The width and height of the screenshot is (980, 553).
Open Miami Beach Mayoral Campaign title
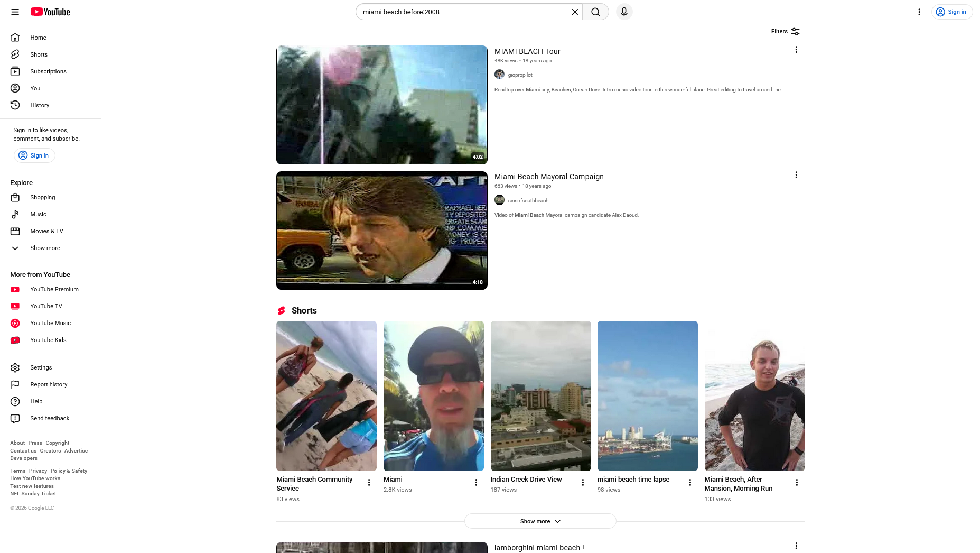click(x=549, y=177)
